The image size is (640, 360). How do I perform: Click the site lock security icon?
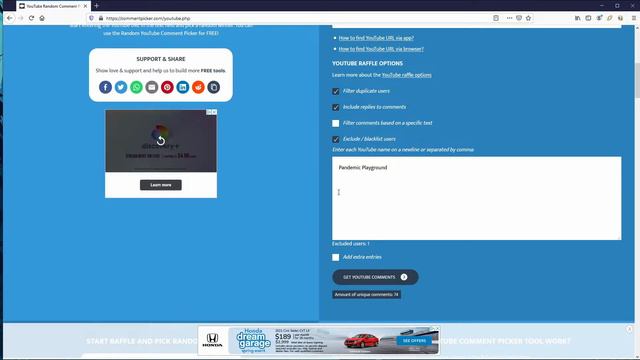[x=101, y=18]
